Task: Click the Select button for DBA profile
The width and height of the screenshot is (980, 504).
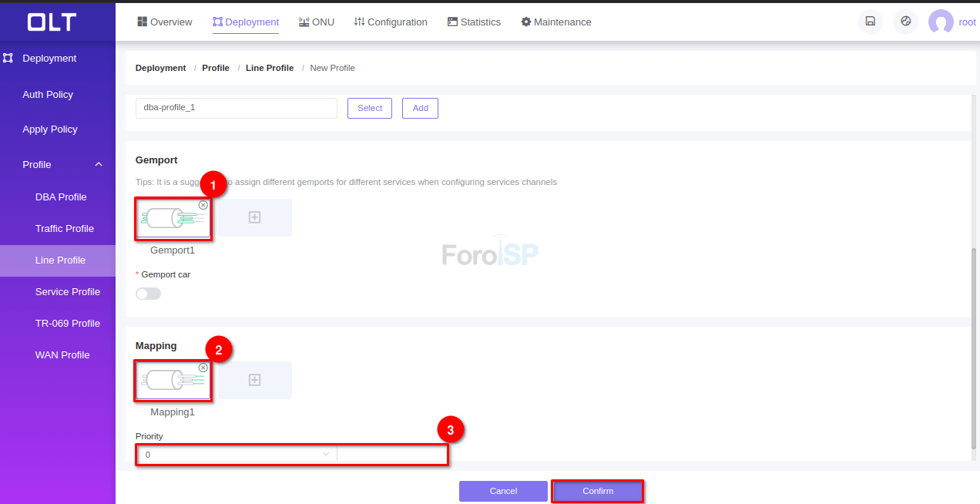Action: (x=370, y=108)
